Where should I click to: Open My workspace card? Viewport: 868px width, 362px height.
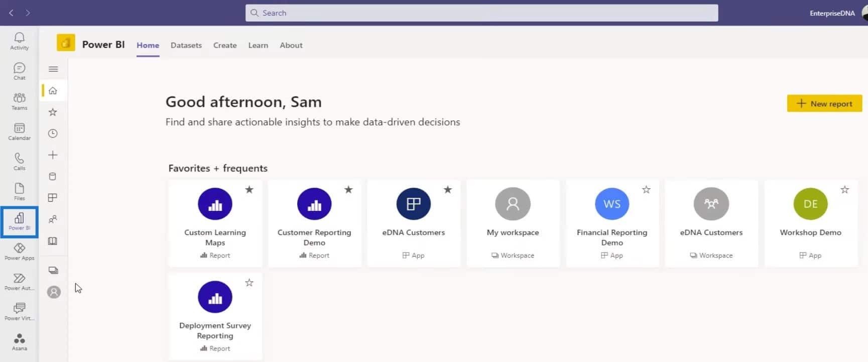513,223
